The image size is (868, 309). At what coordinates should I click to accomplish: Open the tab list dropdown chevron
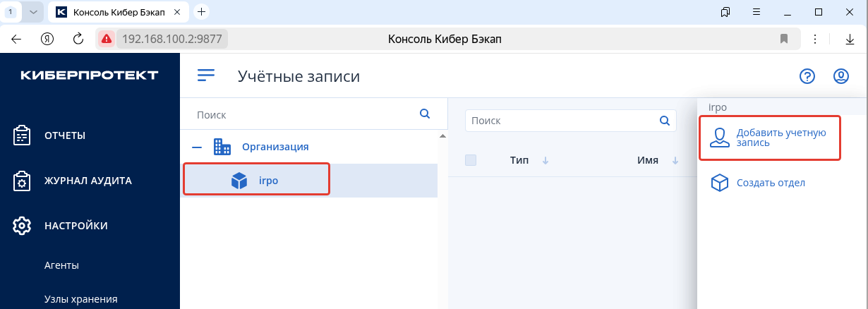(x=33, y=12)
